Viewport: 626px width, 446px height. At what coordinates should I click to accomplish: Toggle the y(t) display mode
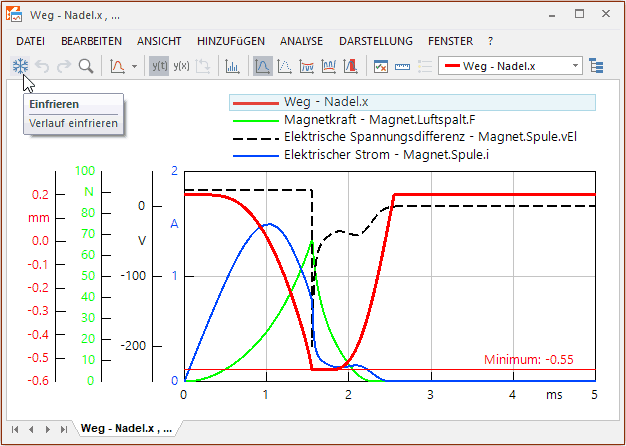159,67
